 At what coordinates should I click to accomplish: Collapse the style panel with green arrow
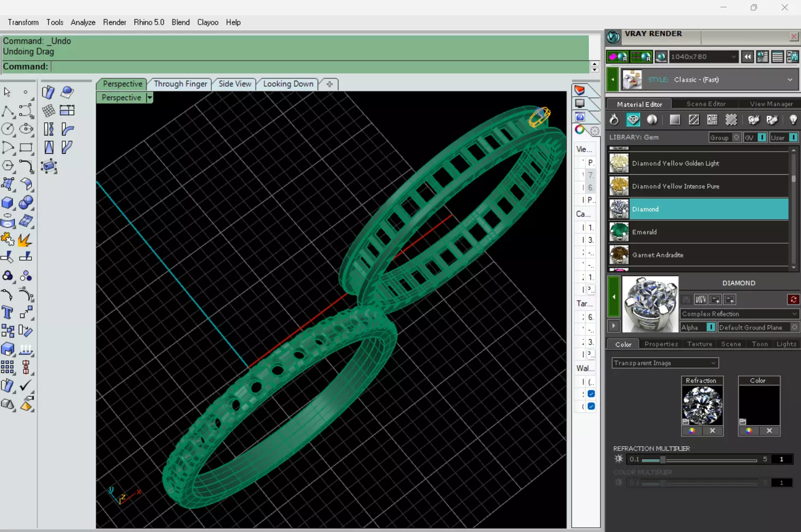pos(613,80)
